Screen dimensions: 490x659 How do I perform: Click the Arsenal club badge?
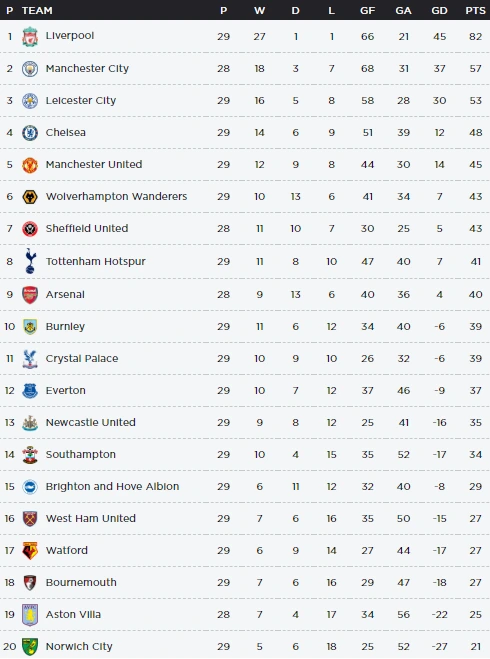click(x=30, y=295)
